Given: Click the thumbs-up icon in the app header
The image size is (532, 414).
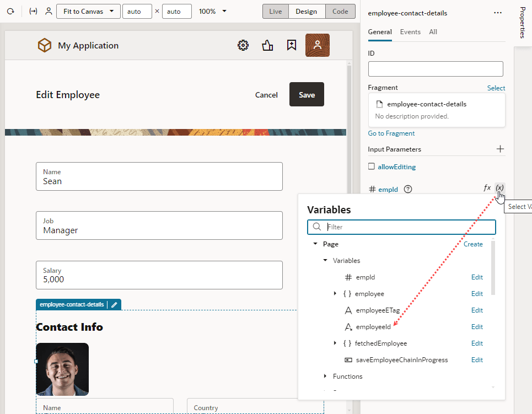Looking at the screenshot, I should coord(267,45).
